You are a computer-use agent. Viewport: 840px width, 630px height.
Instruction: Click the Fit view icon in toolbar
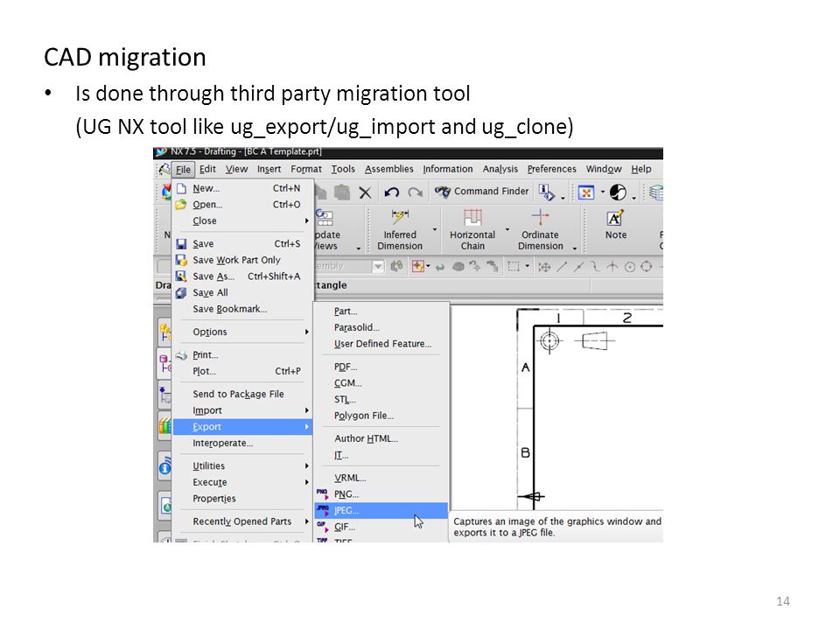[586, 192]
